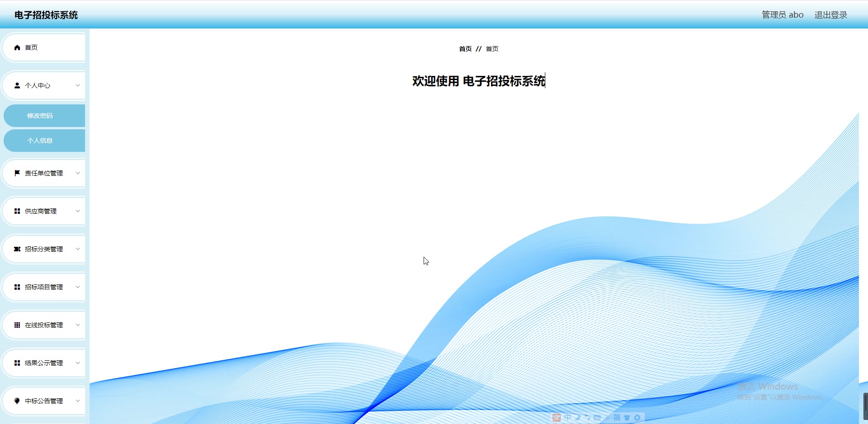868x424 pixels.
Task: Click the second 首页 breadcrumb item
Action: [492, 49]
